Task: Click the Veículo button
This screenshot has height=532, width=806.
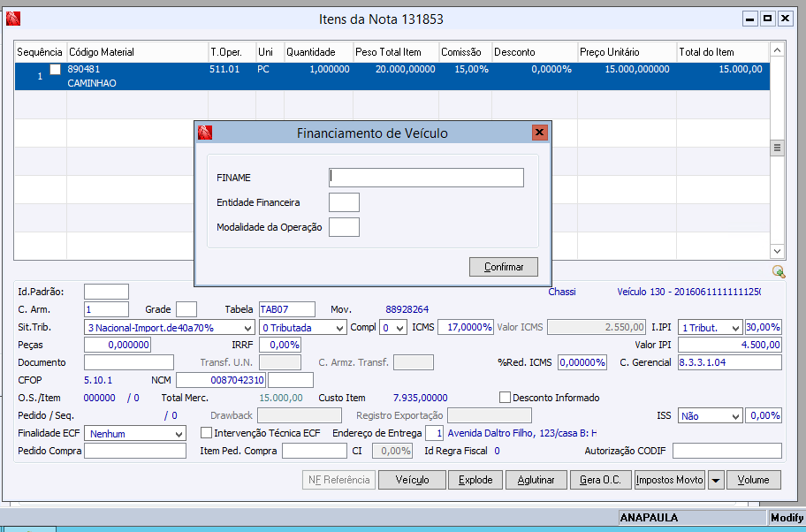Action: click(x=412, y=480)
